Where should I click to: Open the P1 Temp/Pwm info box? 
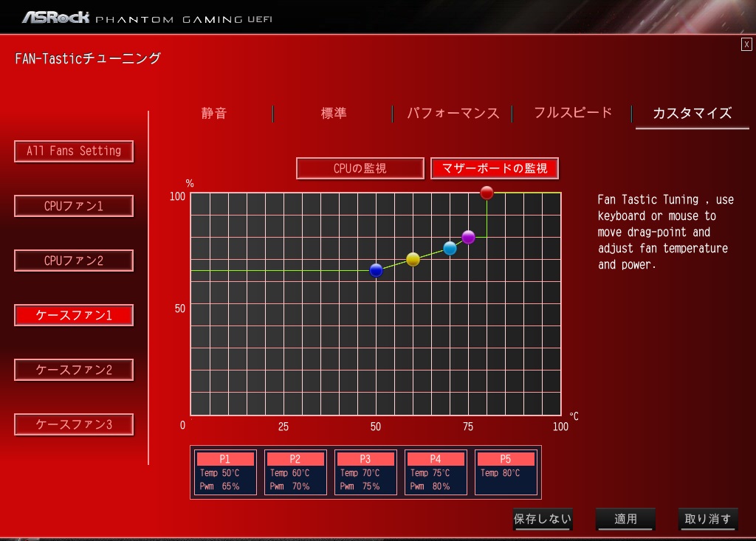coord(225,472)
